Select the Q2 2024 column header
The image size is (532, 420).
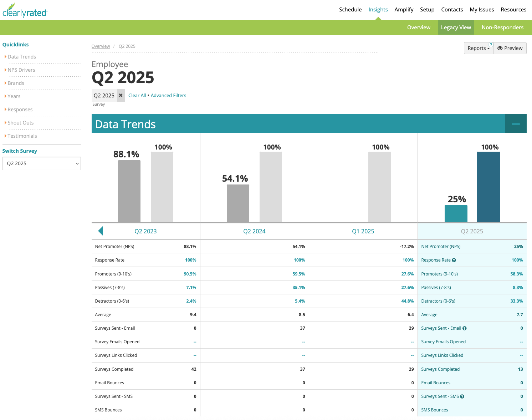click(254, 231)
